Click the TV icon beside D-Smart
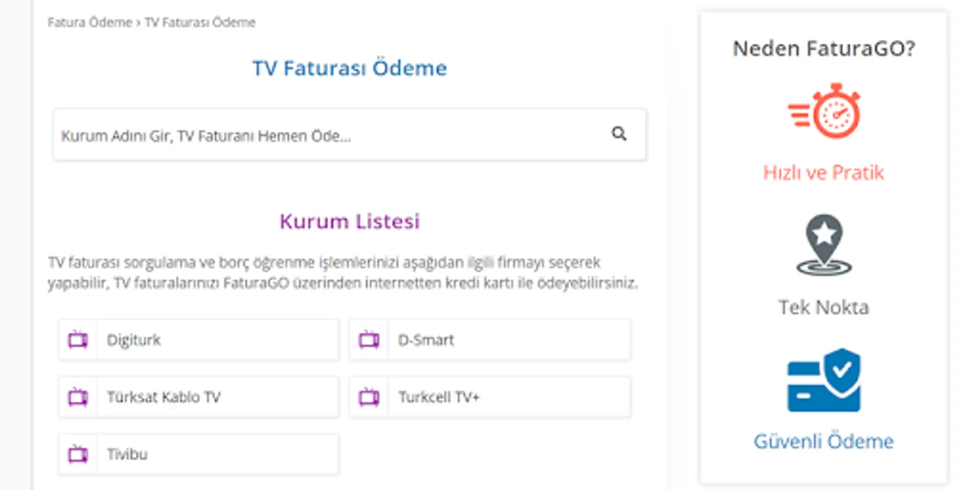This screenshot has width=980, height=490. [x=369, y=340]
